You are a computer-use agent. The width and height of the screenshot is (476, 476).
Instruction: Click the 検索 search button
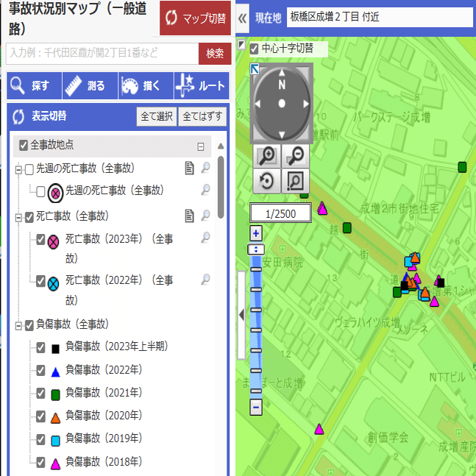215,54
